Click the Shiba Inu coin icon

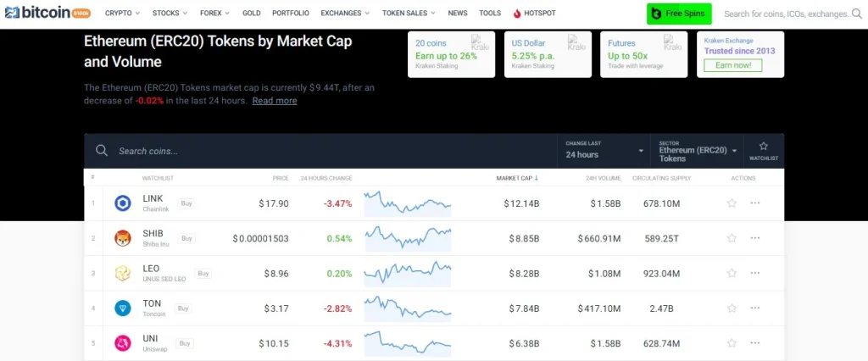point(122,239)
